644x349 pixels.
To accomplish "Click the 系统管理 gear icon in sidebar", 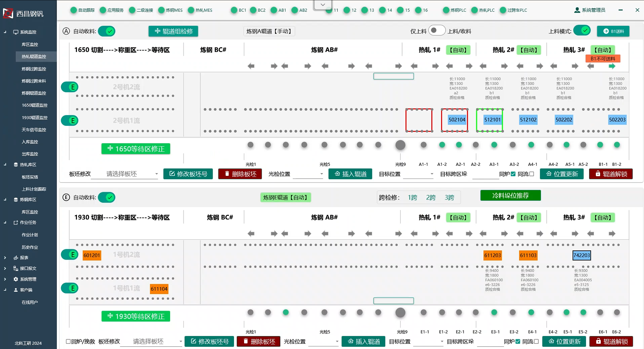I will click(x=16, y=279).
